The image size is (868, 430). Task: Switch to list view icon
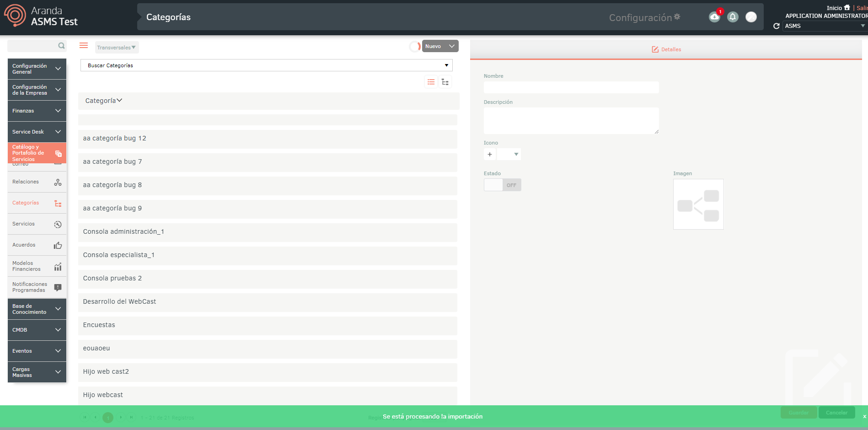click(431, 82)
